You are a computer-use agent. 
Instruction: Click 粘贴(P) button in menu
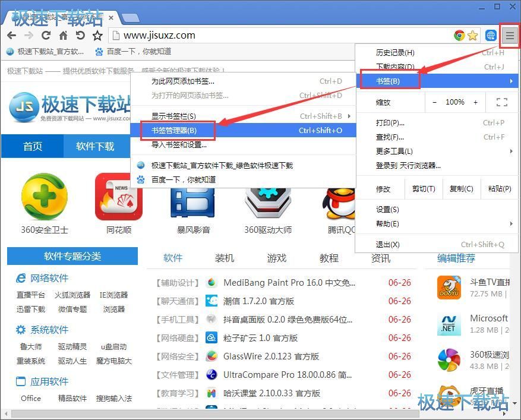pyautogui.click(x=500, y=189)
